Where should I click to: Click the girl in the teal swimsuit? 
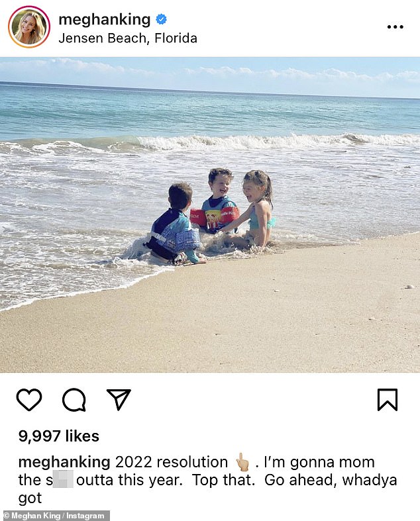coord(256,209)
